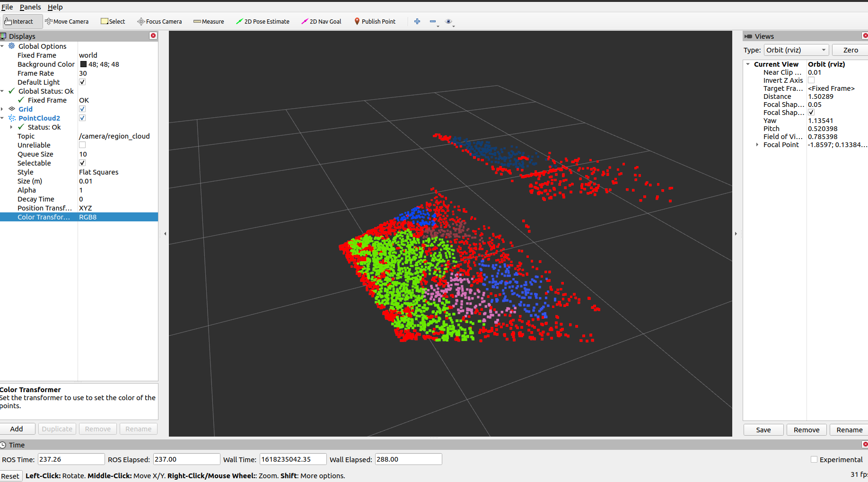Activate the Move Camera tool
868x482 pixels.
pyautogui.click(x=67, y=21)
